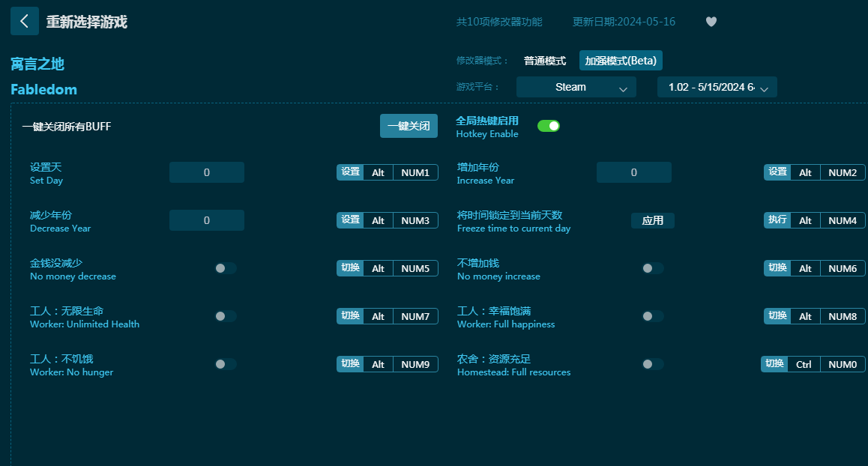
Task: Change the NUM6 hotkey key
Action: pos(843,268)
